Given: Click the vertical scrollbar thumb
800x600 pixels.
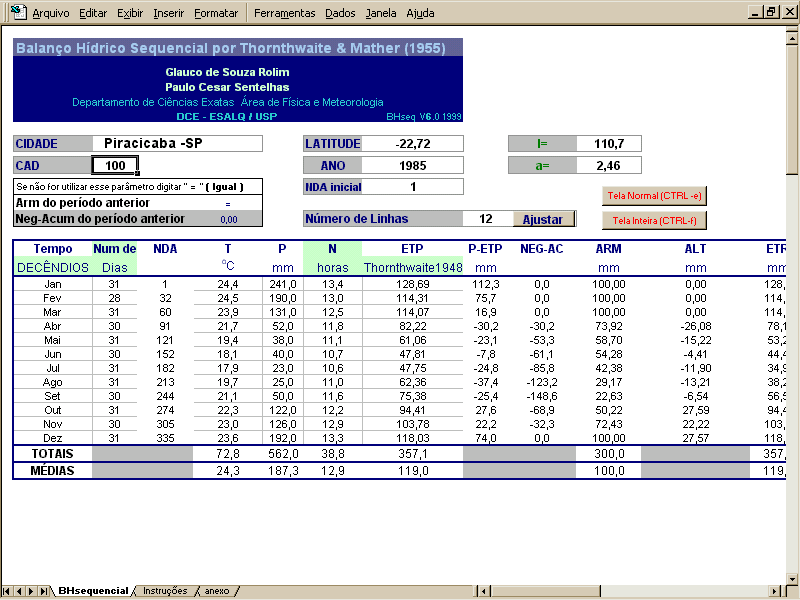Looking at the screenshot, I should [792, 110].
